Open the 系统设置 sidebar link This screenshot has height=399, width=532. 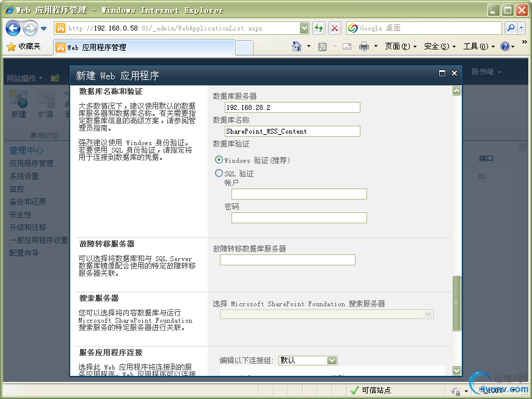(x=24, y=176)
